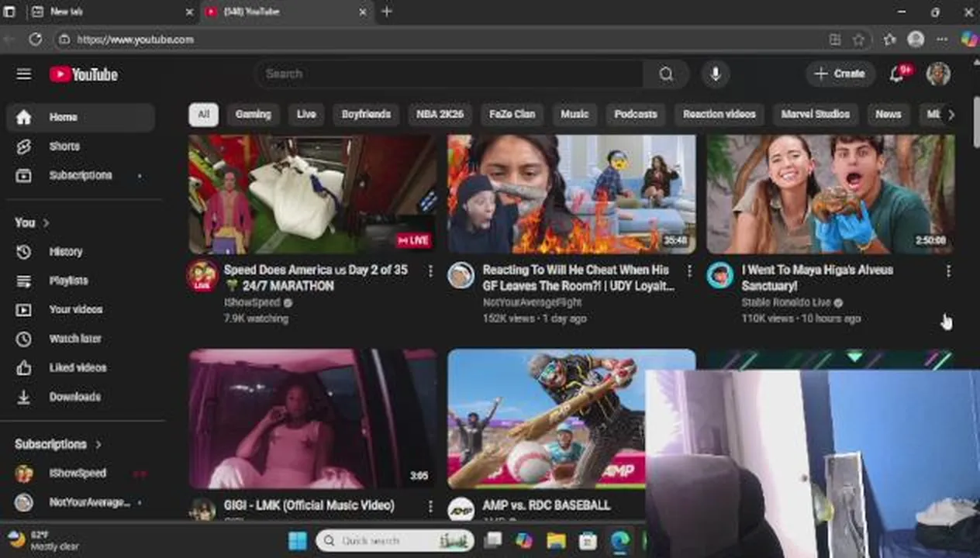Screen dimensions: 980x558
Task: Open IShowSpeed subscription in sidebar
Action: click(81, 474)
